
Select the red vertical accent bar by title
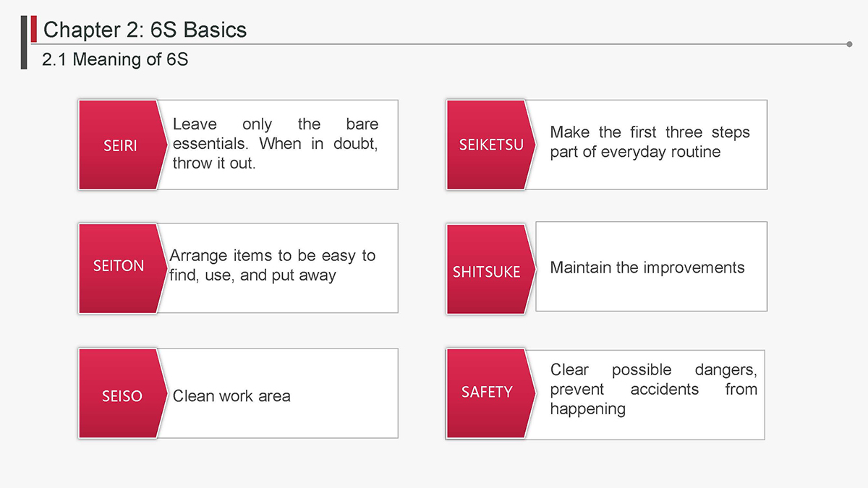(x=33, y=30)
